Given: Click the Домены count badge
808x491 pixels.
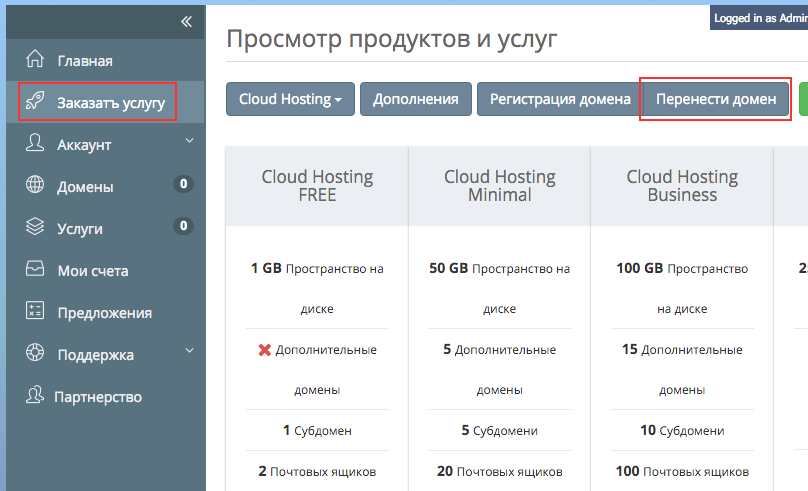Looking at the screenshot, I should click(182, 184).
